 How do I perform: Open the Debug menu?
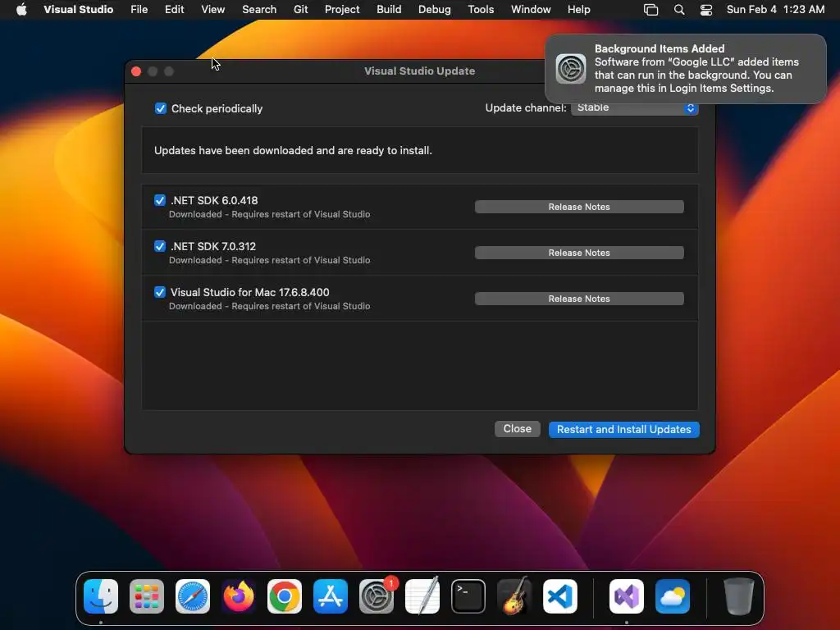435,10
